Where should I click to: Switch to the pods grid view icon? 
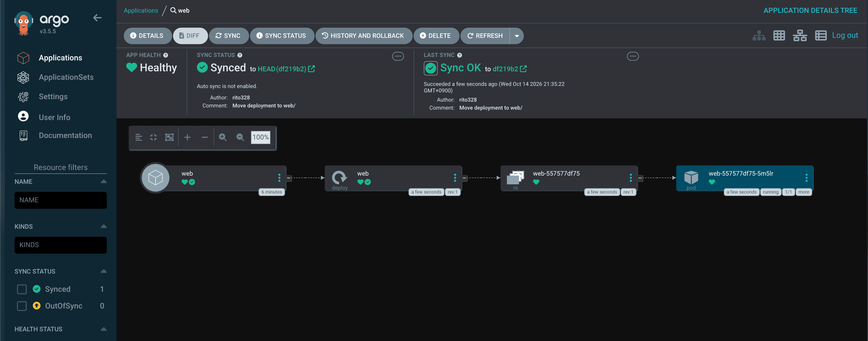779,35
